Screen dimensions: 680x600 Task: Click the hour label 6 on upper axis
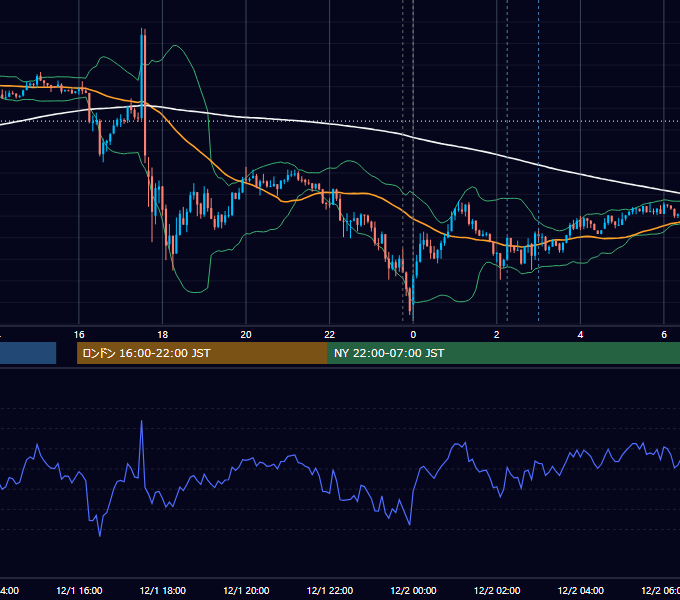(664, 335)
